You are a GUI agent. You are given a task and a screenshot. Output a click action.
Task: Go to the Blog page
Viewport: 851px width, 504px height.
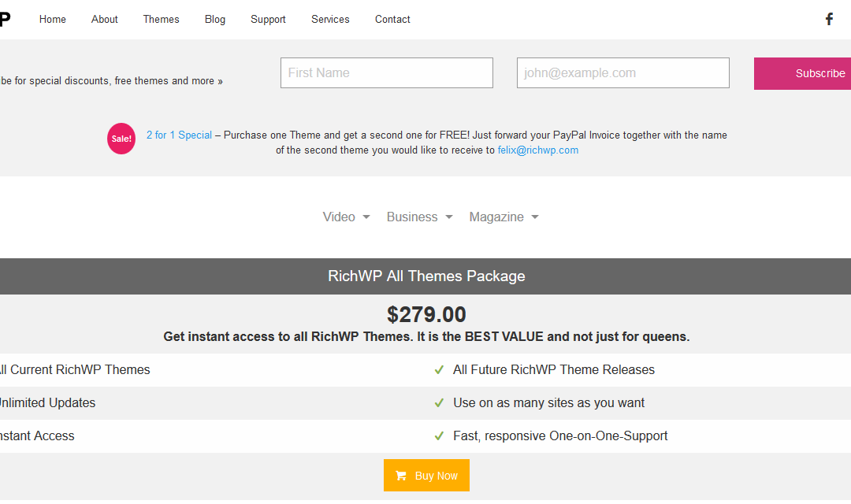click(x=215, y=20)
